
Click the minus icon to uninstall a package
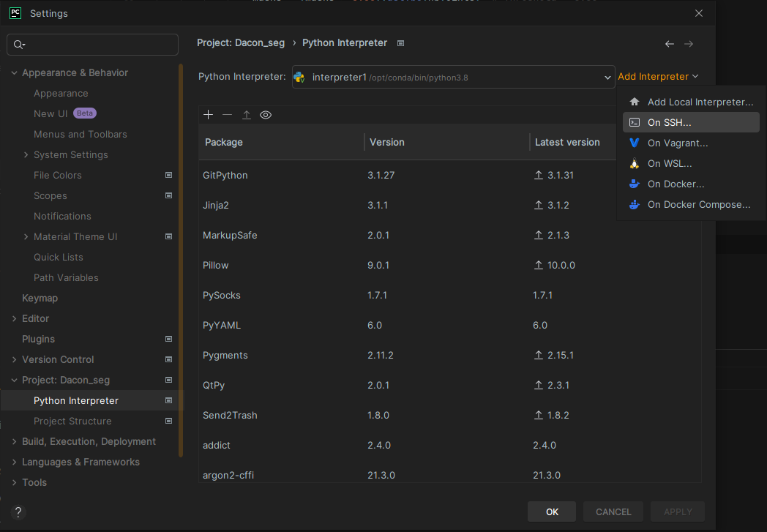pyautogui.click(x=227, y=114)
